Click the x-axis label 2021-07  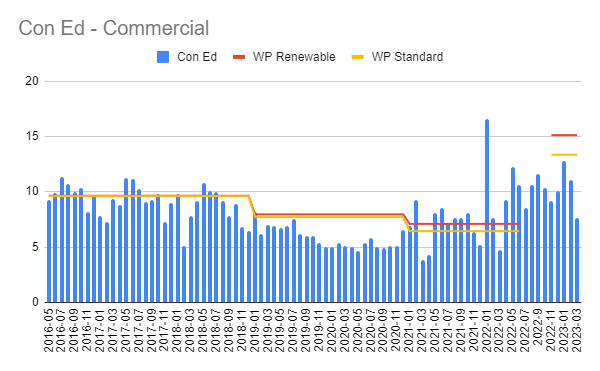[448, 330]
